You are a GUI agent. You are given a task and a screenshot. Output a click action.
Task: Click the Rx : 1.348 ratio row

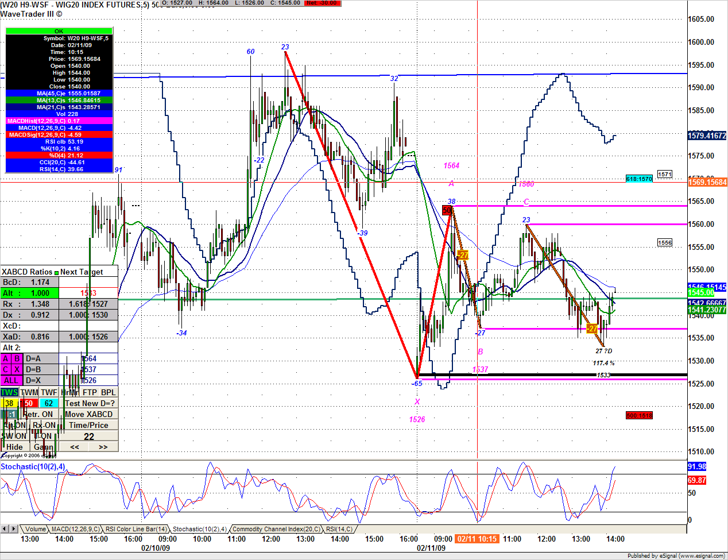[30, 304]
